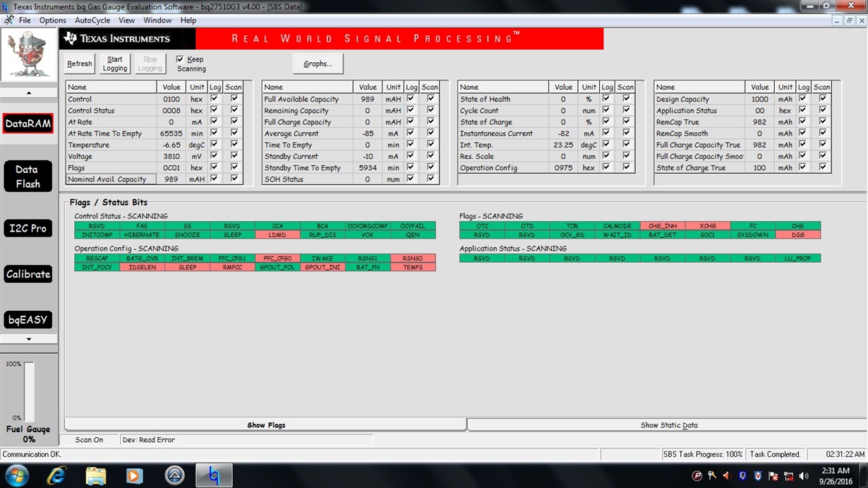The image size is (868, 488).
Task: Open the Options menu
Action: pos(53,20)
